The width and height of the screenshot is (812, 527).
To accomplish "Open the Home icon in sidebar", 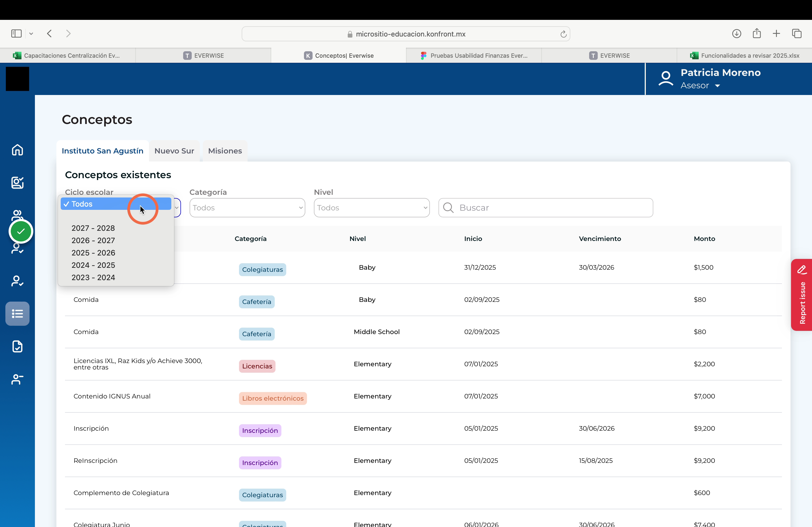I will click(17, 150).
